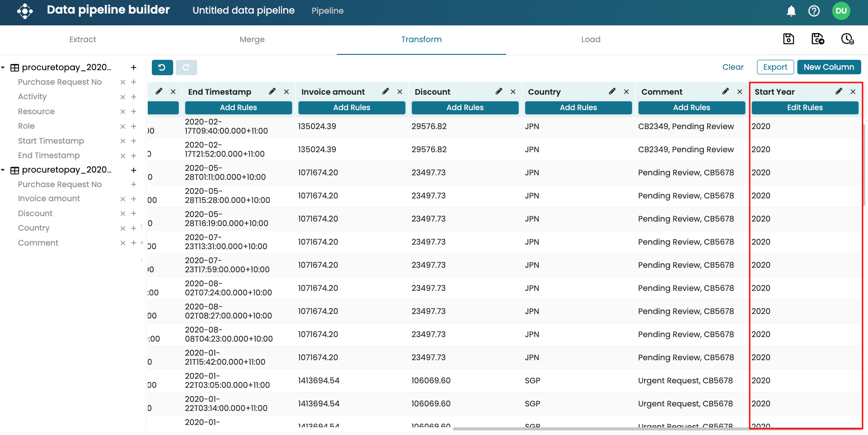Open the help question mark icon
868x435 pixels.
tap(814, 11)
